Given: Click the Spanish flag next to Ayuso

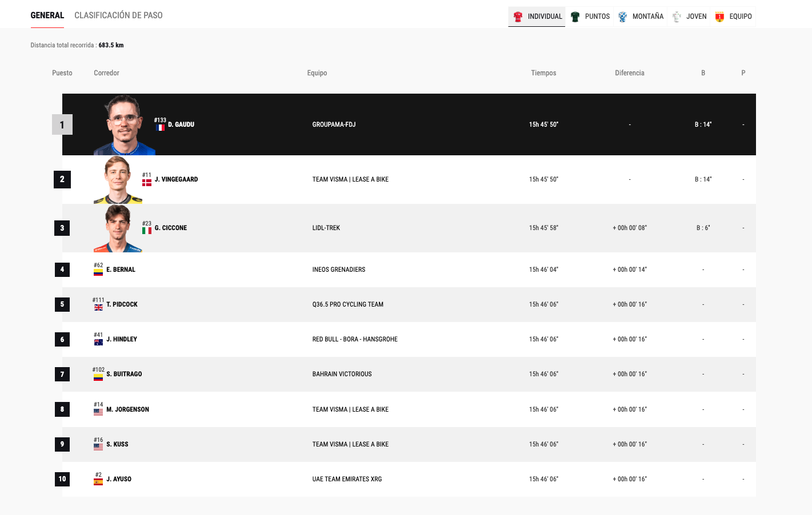Looking at the screenshot, I should [98, 482].
